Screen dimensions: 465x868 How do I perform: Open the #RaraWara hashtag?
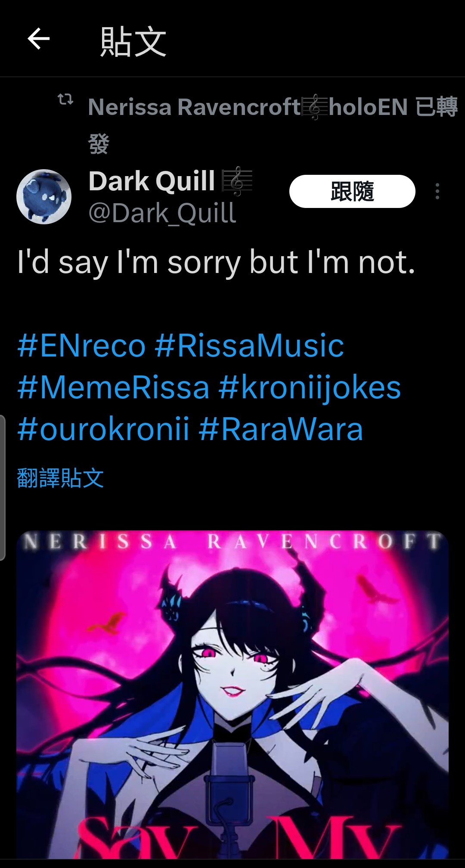281,429
